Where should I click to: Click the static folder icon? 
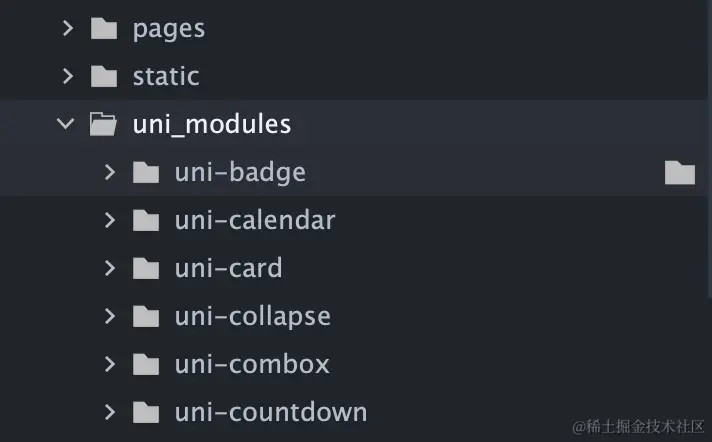104,76
